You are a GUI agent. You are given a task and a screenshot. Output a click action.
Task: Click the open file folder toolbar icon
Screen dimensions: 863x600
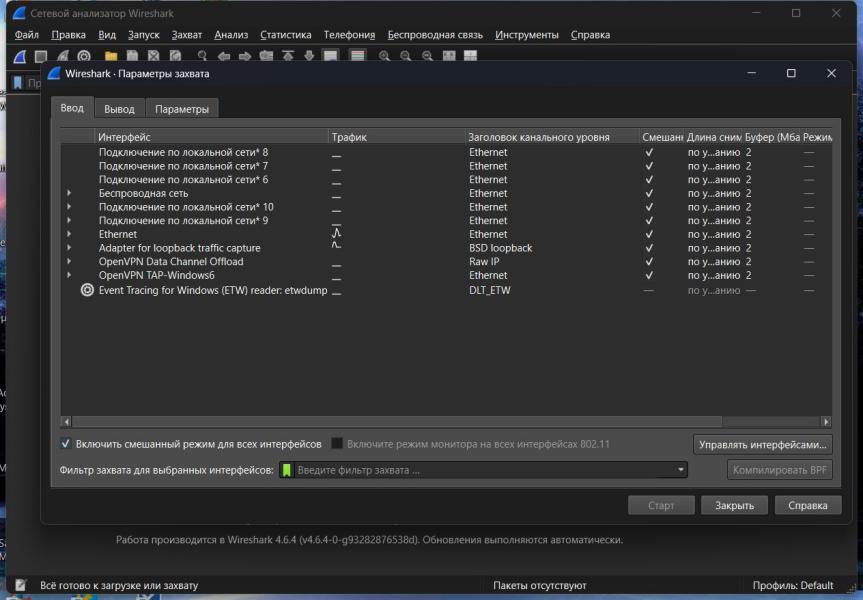click(111, 56)
